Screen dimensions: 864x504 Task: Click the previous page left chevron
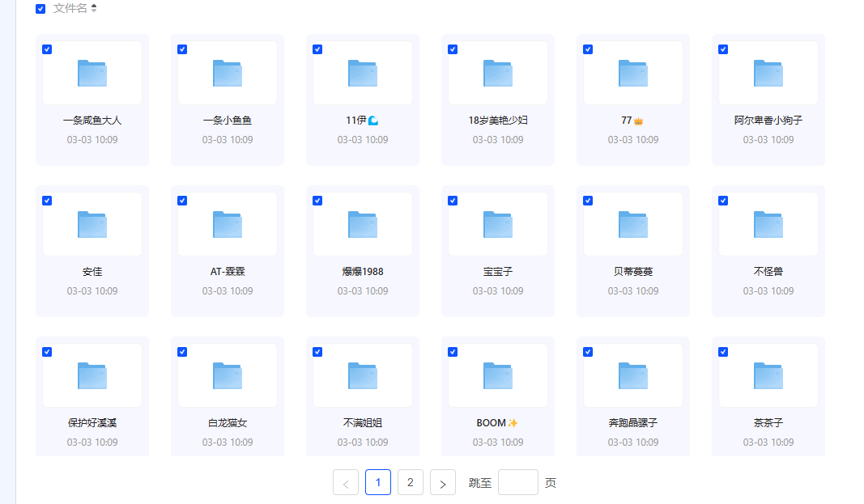346,483
